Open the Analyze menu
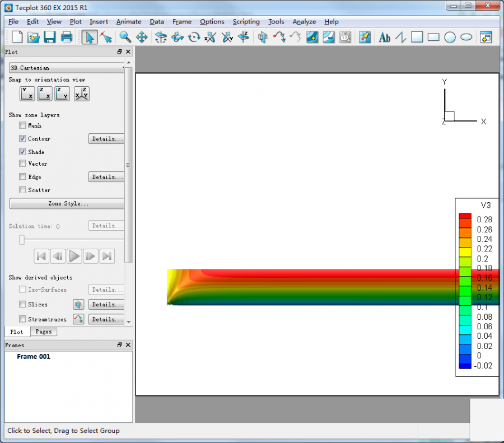Screen dimensions: 504x443 click(x=304, y=22)
